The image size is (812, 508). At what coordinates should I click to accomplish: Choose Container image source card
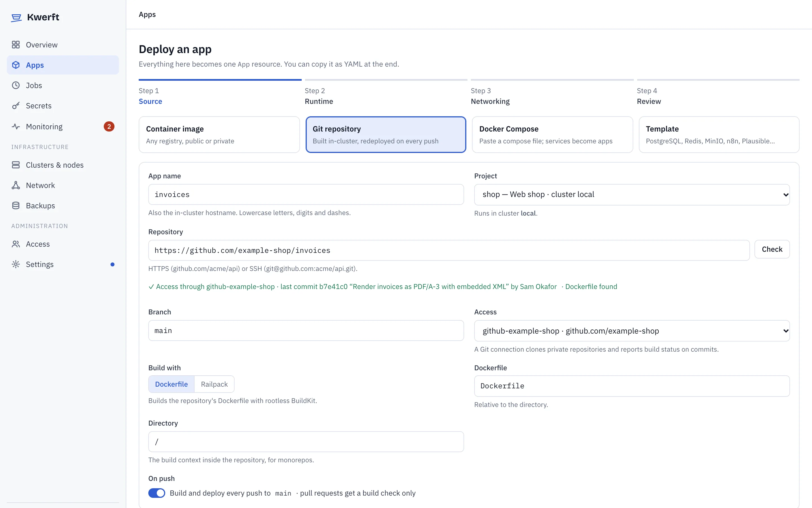click(x=219, y=135)
